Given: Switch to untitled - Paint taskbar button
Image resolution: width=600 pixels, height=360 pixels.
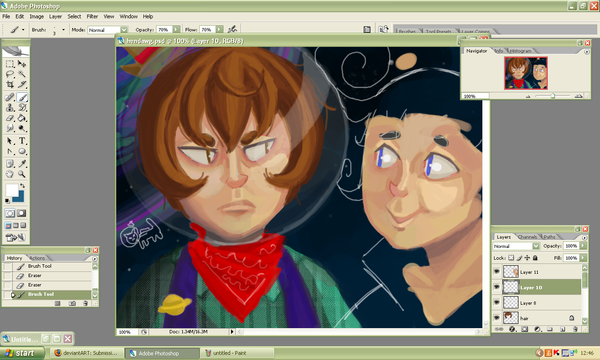Looking at the screenshot, I should point(237,353).
